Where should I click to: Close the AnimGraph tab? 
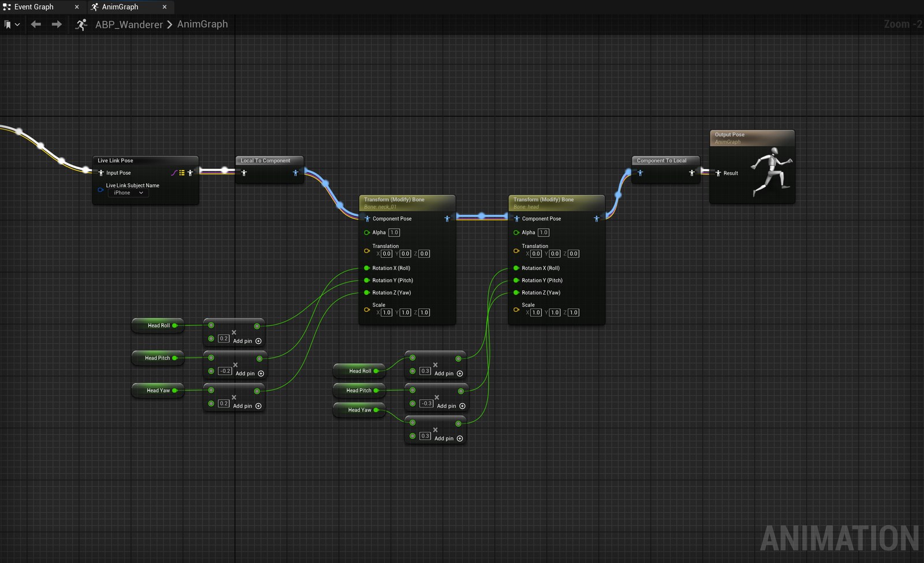point(165,7)
